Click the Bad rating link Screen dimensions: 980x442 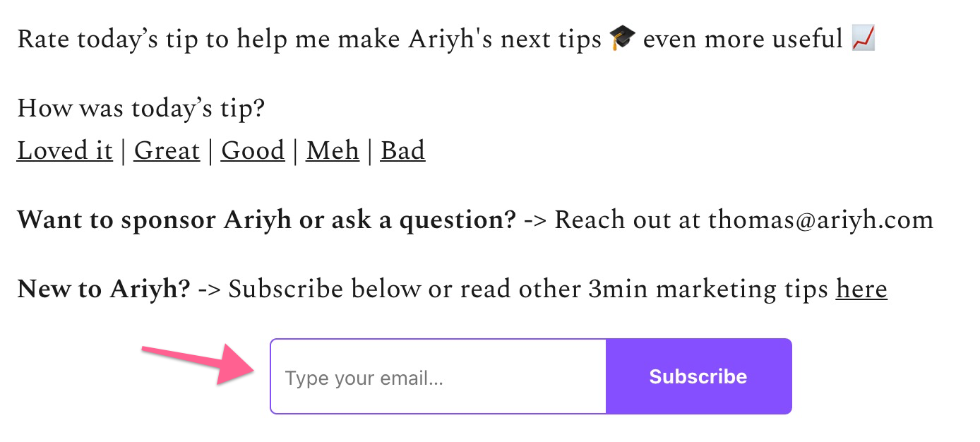402,150
